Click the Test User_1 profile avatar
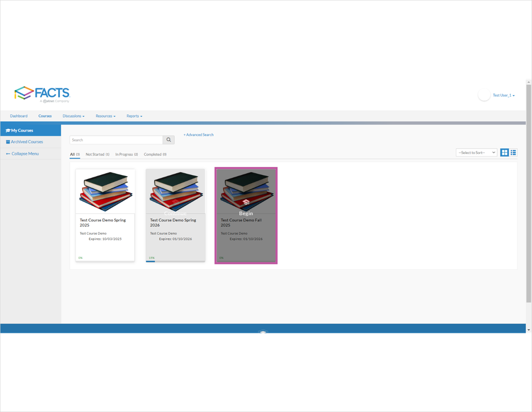Screen dimensions: 532x412 pos(484,95)
